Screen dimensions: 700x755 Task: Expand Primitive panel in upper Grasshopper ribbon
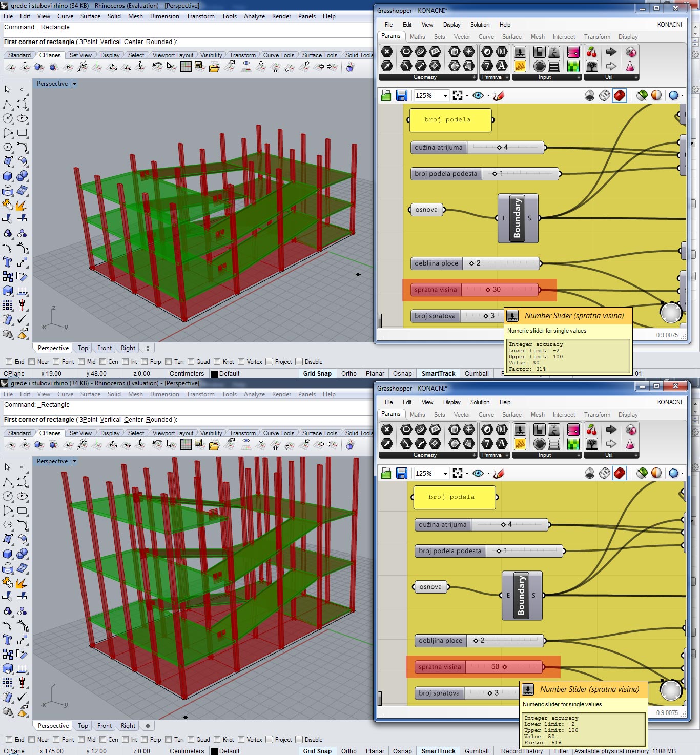point(507,77)
